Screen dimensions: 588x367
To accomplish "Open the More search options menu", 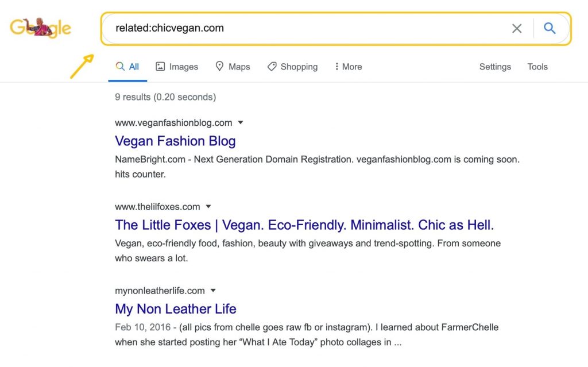I will 349,67.
